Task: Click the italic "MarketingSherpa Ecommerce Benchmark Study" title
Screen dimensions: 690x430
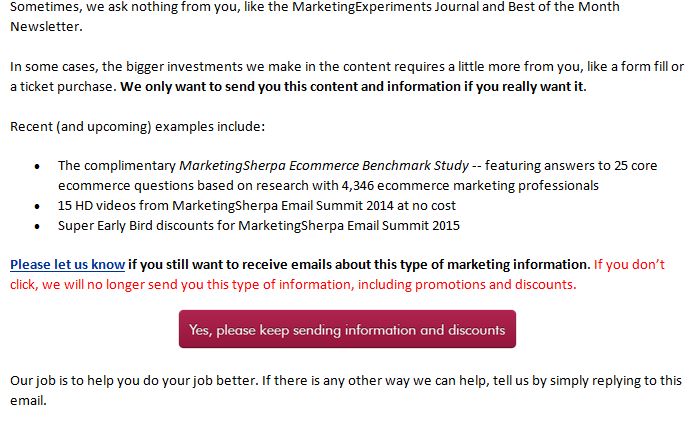Action: pos(323,166)
